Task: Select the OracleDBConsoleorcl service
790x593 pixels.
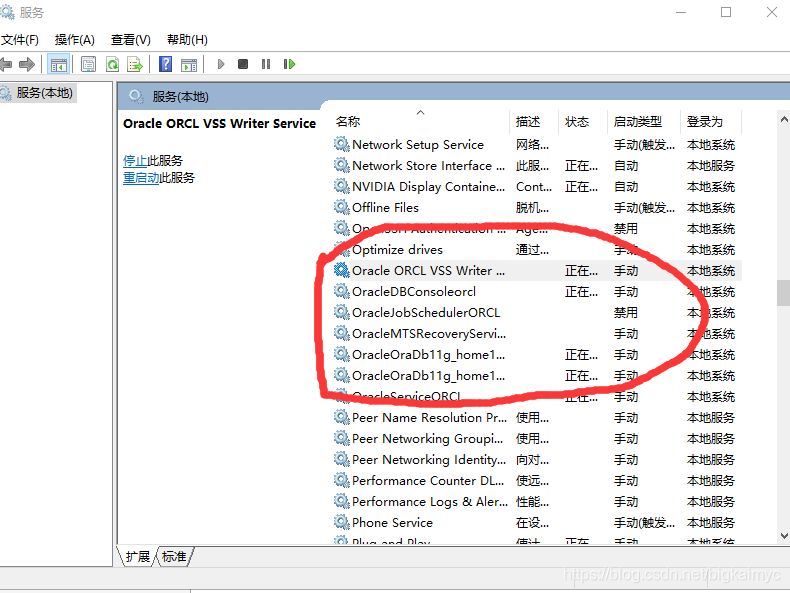Action: pos(537,292)
